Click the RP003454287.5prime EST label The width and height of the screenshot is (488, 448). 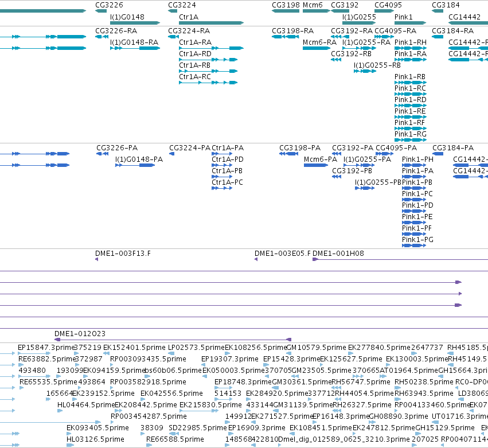149,416
